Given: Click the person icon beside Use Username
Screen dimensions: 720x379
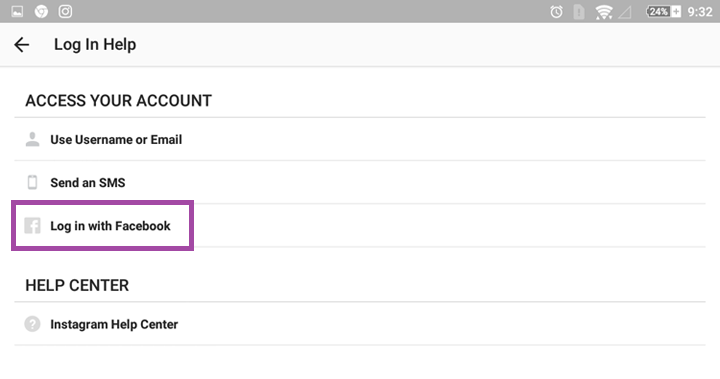Looking at the screenshot, I should point(32,139).
